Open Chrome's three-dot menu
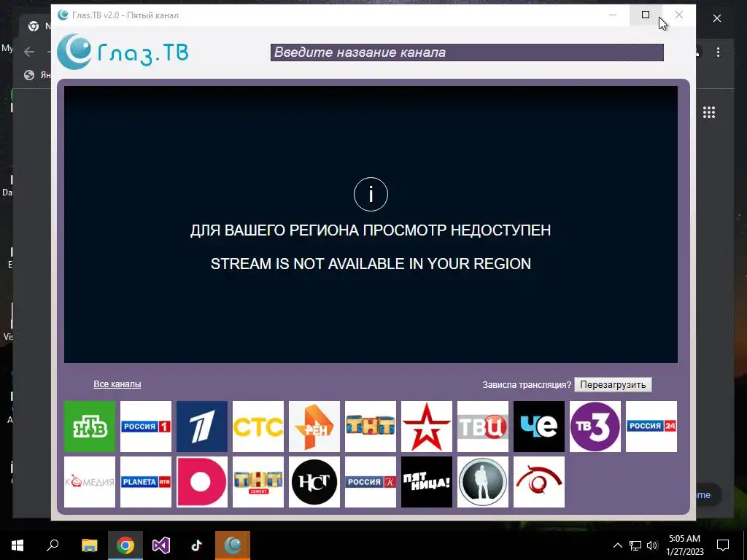 [718, 52]
